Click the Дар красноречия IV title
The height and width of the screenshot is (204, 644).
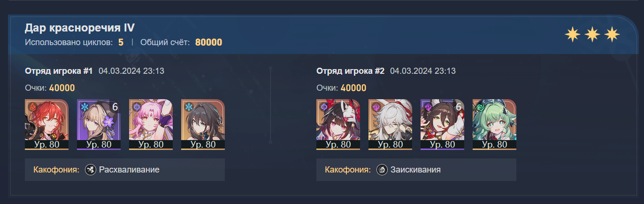[x=80, y=28]
